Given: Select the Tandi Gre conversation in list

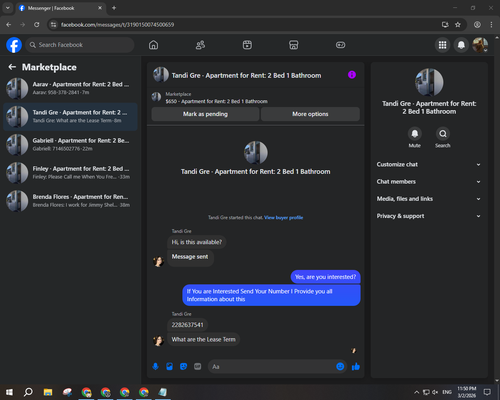Looking at the screenshot, I should (x=70, y=117).
